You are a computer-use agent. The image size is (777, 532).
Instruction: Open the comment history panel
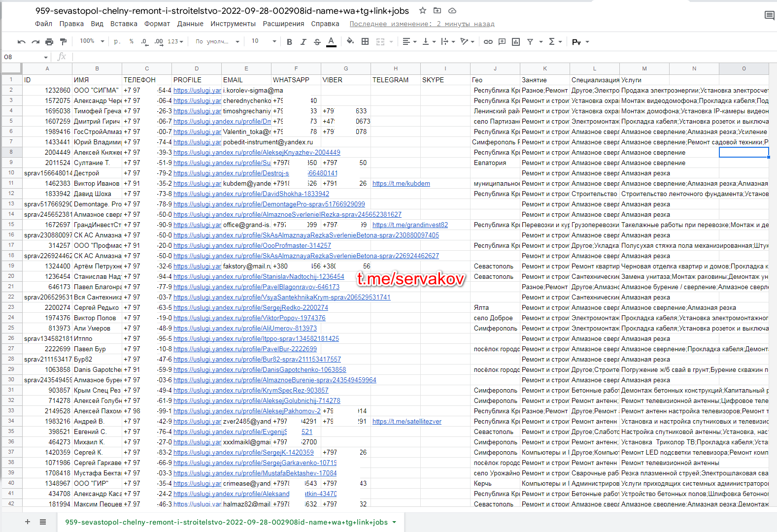(x=769, y=16)
